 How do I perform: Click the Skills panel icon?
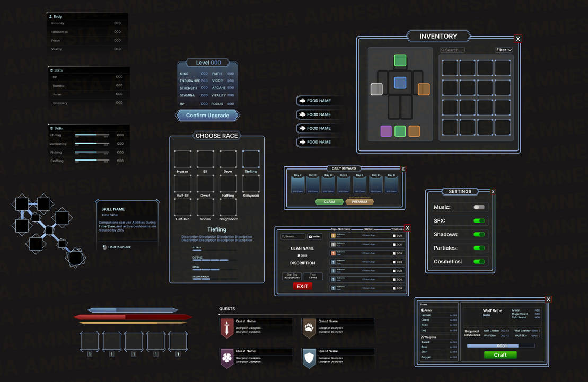[x=51, y=128]
